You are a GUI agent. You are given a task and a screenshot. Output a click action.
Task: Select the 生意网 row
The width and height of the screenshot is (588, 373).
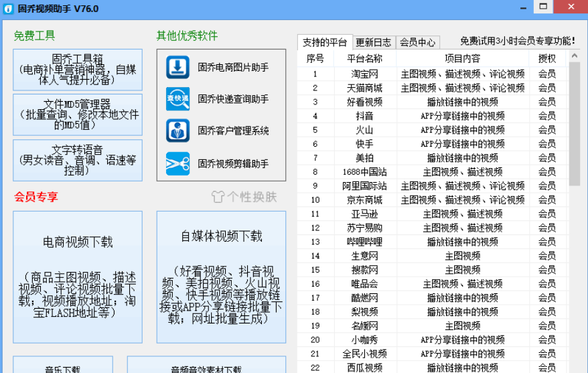point(433,256)
